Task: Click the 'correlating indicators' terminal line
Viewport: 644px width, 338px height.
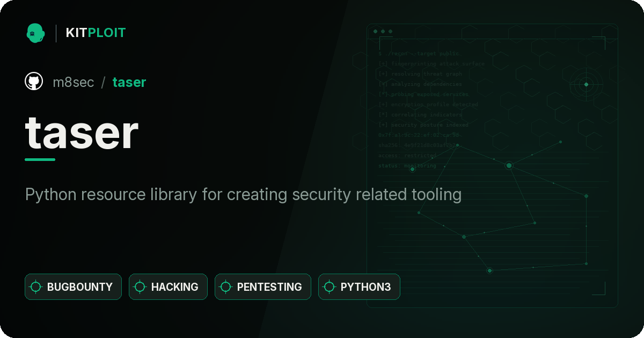Action: click(x=420, y=115)
